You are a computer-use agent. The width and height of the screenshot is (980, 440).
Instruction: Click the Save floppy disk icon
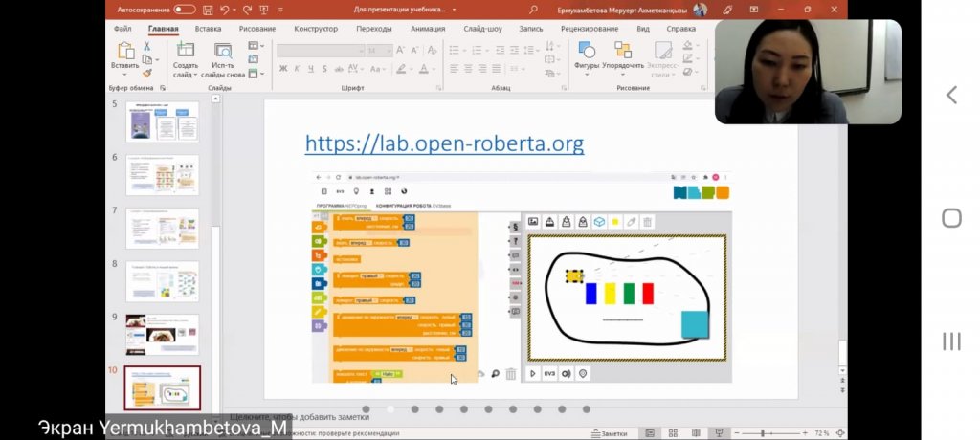[208, 10]
